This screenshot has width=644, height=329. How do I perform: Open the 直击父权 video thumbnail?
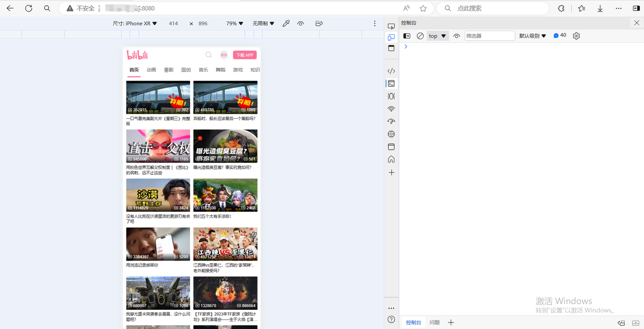pyautogui.click(x=158, y=146)
